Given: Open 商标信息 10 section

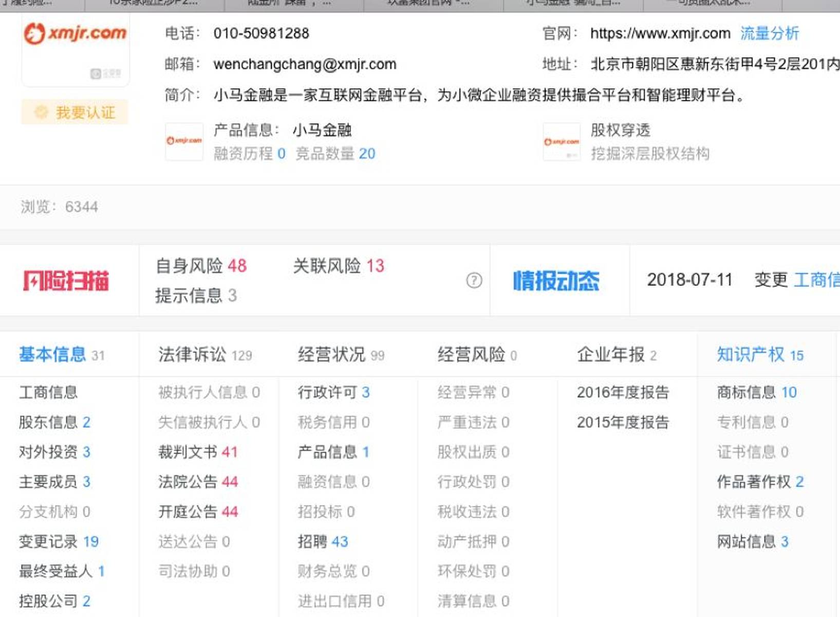Looking at the screenshot, I should [x=757, y=392].
